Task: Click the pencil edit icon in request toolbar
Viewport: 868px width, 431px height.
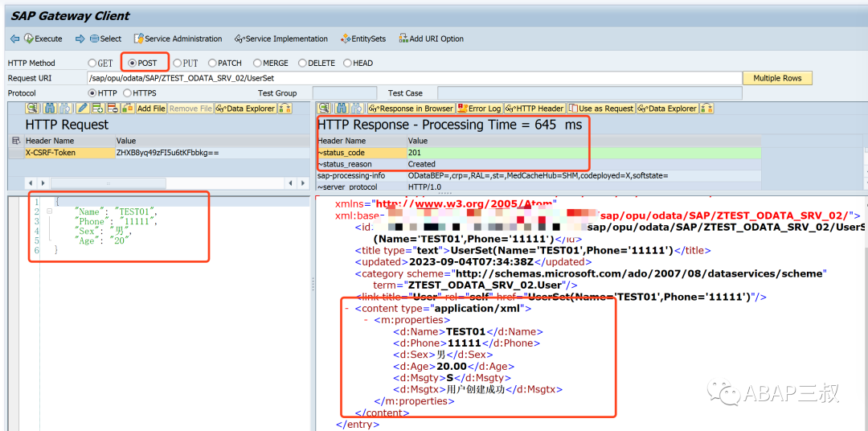Action: (x=83, y=108)
